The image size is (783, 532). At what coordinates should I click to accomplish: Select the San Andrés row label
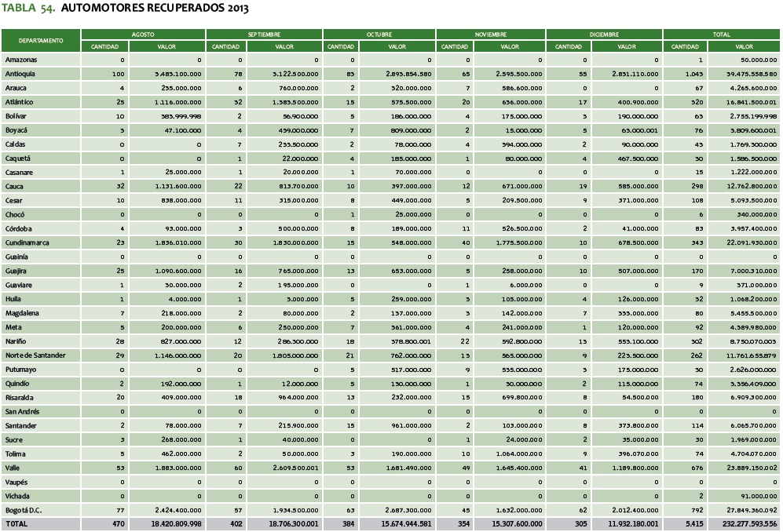[x=23, y=411]
